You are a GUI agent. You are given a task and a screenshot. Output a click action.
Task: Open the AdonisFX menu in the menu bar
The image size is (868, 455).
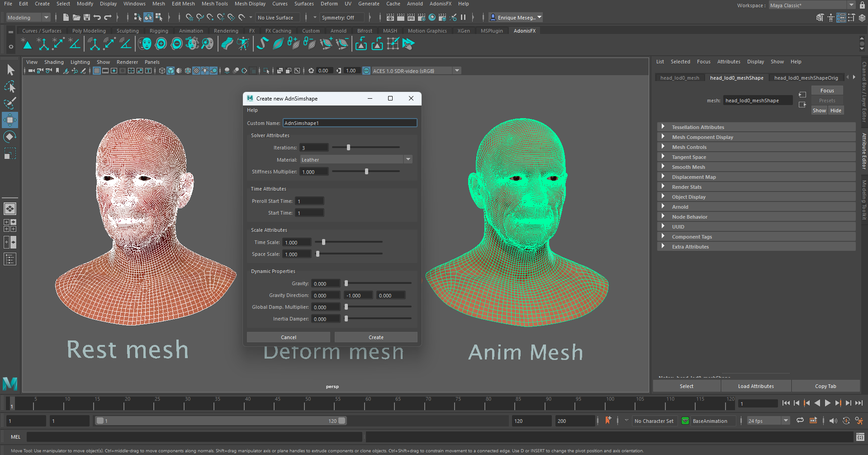(x=440, y=4)
